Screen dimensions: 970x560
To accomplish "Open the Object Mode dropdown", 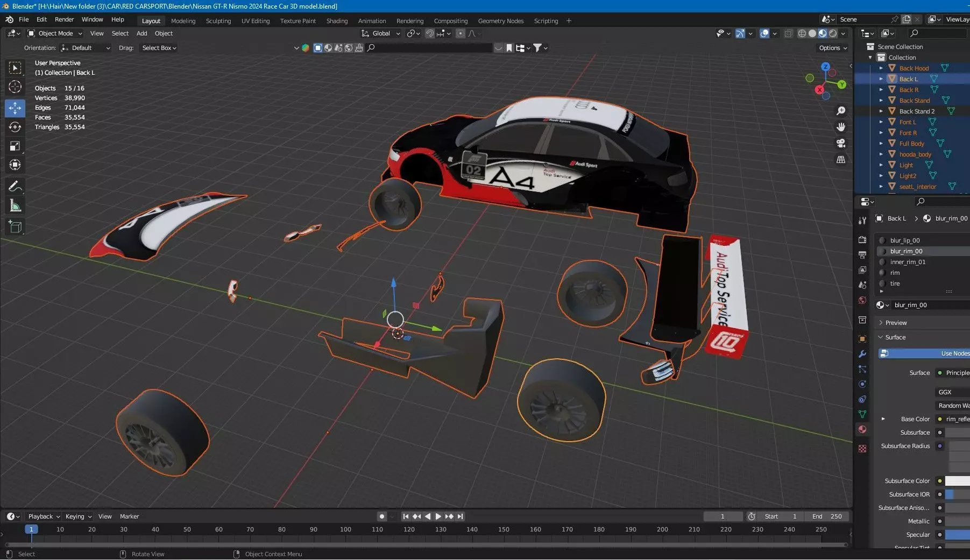I will (54, 33).
